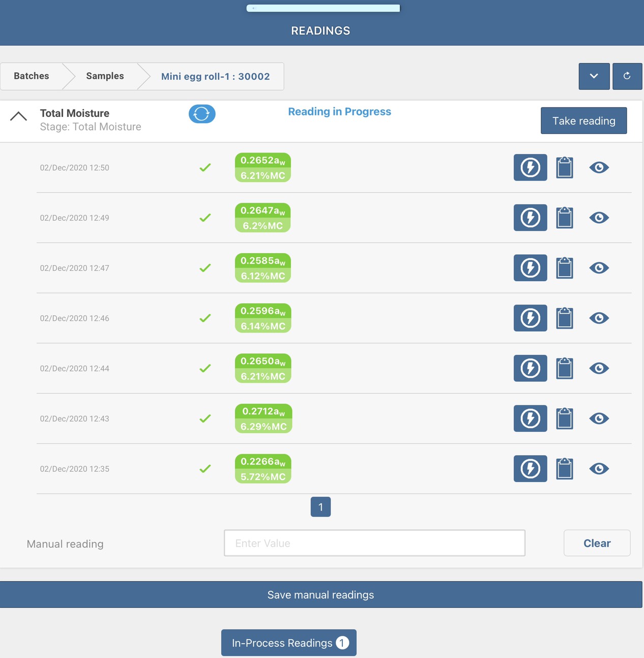The width and height of the screenshot is (644, 658).
Task: Click lightning bolt icon for 12:35 reading
Action: (x=530, y=469)
